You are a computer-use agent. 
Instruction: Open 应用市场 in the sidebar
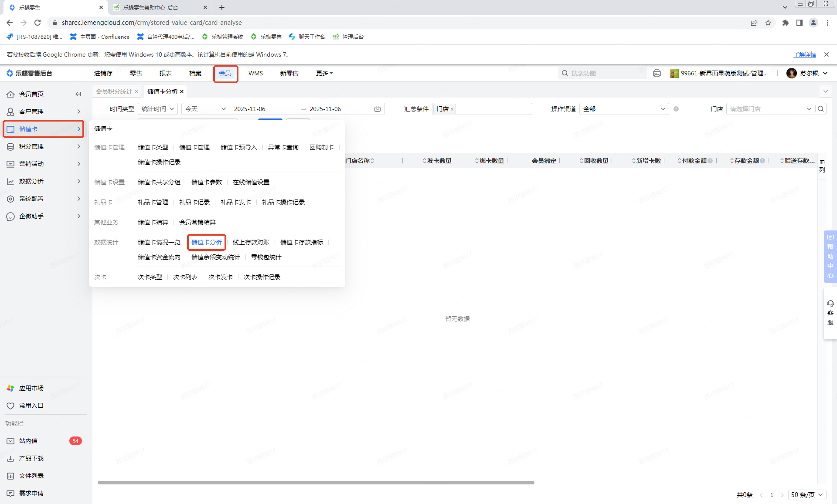[31, 388]
